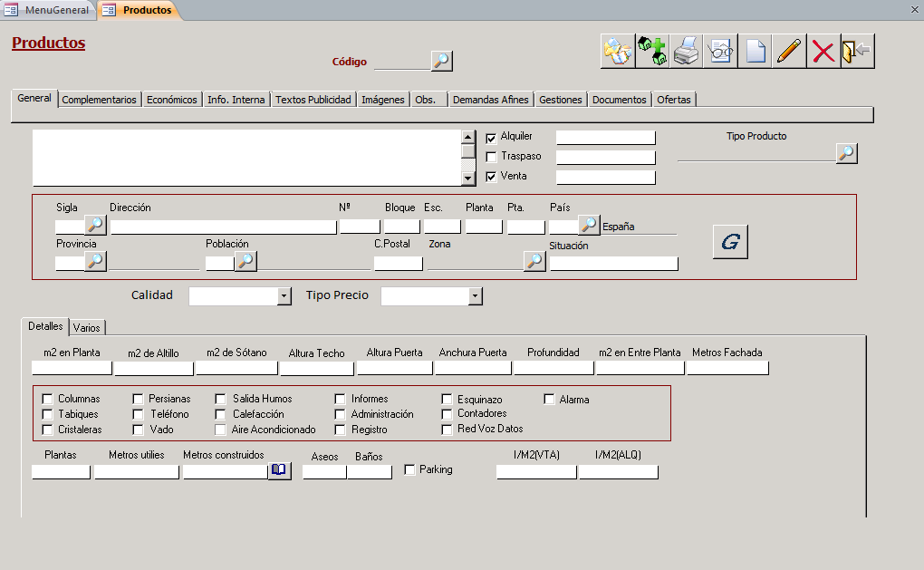Open the Demandas Afines tab

tap(490, 100)
